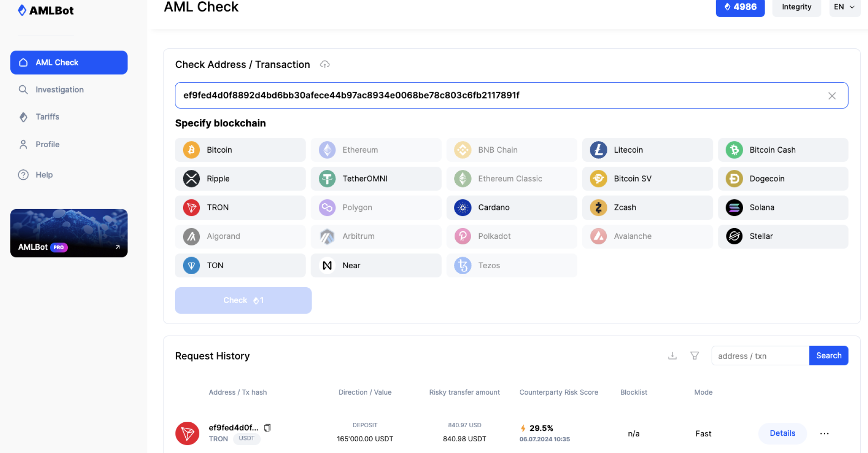Select the Stellar blockchain option
Viewport: 868px width, 453px height.
click(783, 236)
